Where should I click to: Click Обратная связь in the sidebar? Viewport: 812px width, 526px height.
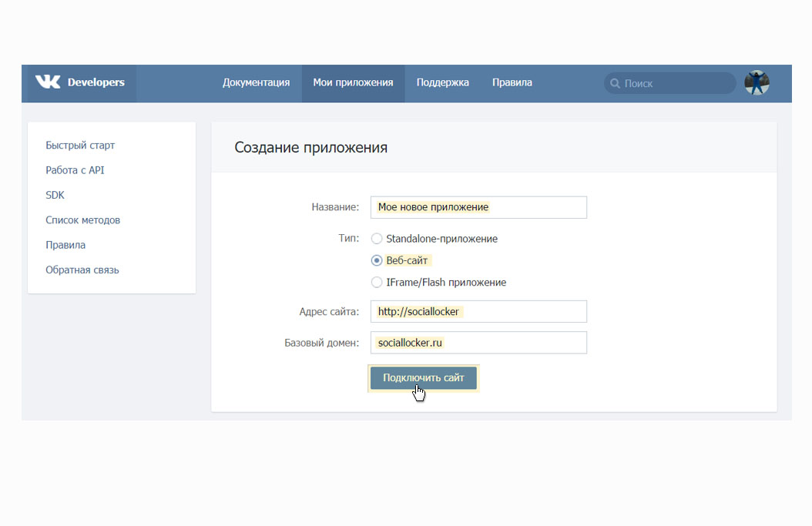pyautogui.click(x=82, y=270)
